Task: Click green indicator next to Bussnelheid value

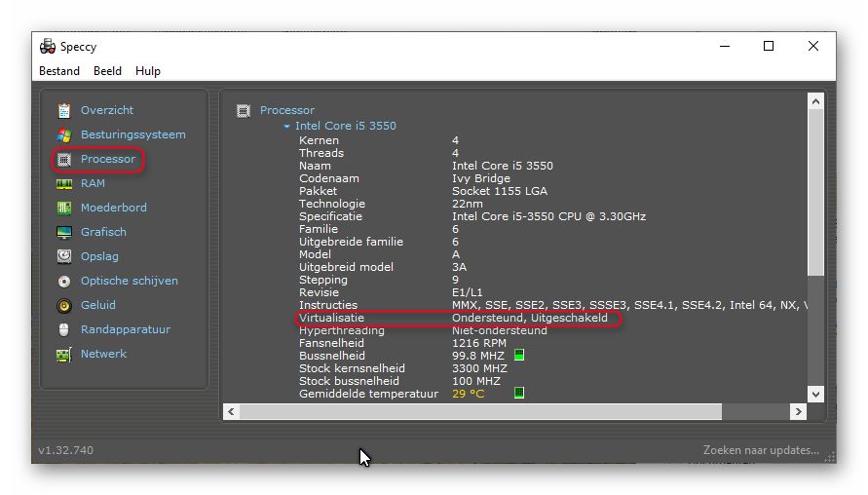Action: [x=519, y=355]
